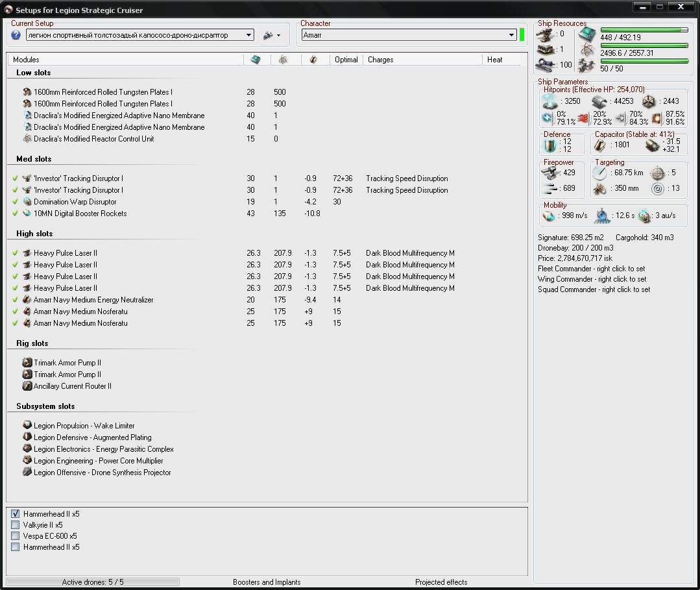Click the Fleet Commander right click to set line
The width and height of the screenshot is (700, 590).
tap(591, 269)
